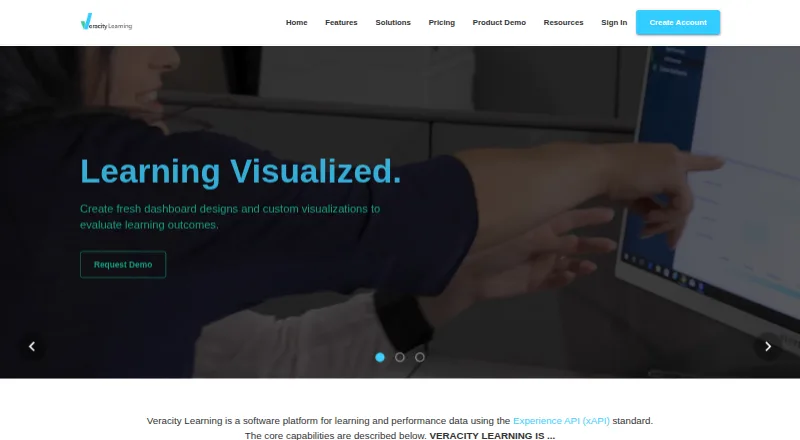Click the 'VERACITY LEARNING IS ...' text
Viewport: 800px width, 440px height.
492,435
